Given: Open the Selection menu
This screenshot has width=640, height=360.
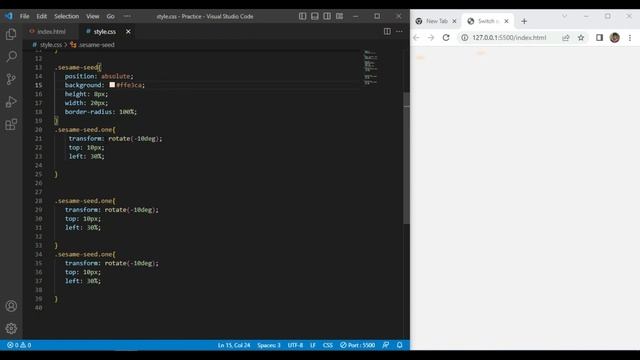Looking at the screenshot, I should coord(67,16).
